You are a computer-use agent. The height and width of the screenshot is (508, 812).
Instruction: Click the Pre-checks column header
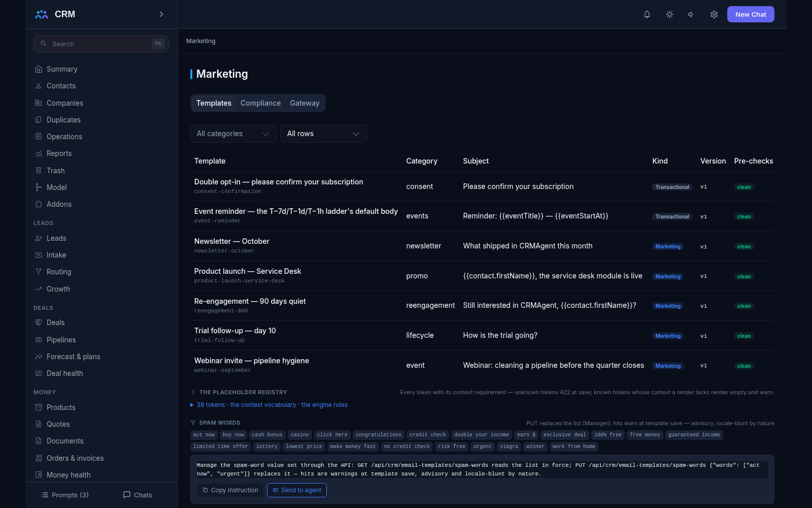click(754, 161)
